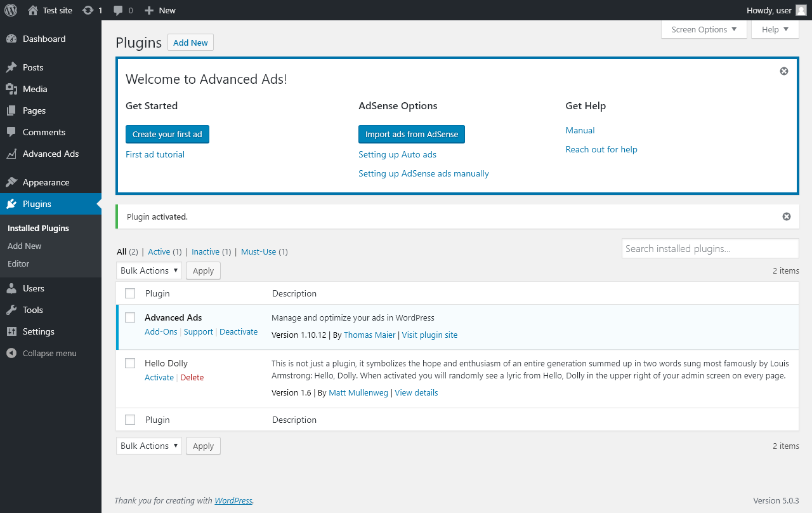Click the Settings sliders icon
The width and height of the screenshot is (812, 513).
(x=11, y=331)
